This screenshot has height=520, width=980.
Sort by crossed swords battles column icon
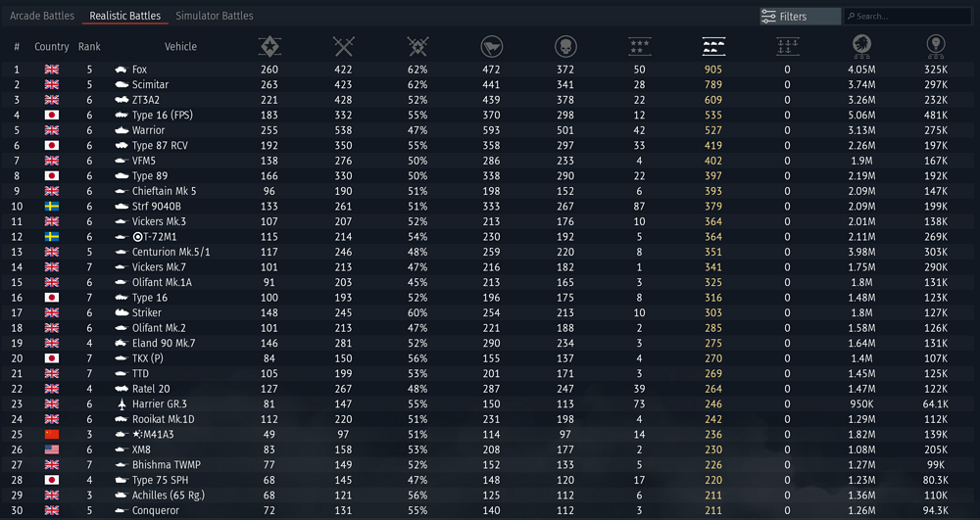coord(343,46)
